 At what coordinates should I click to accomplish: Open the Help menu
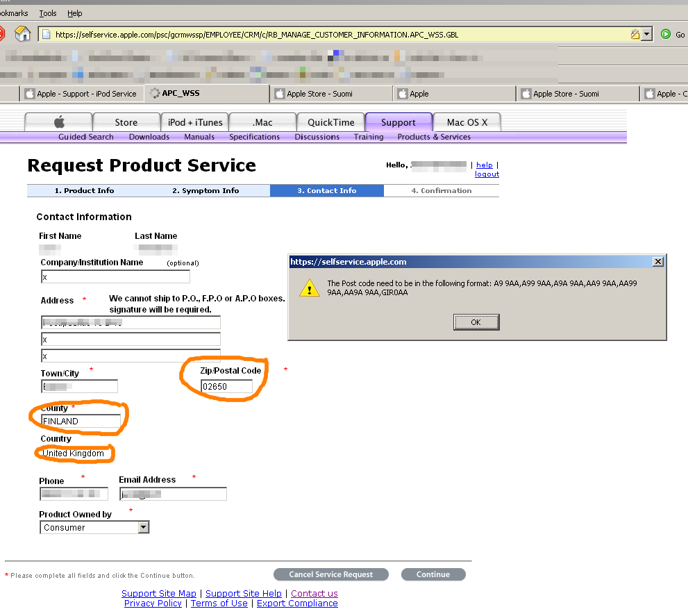75,13
